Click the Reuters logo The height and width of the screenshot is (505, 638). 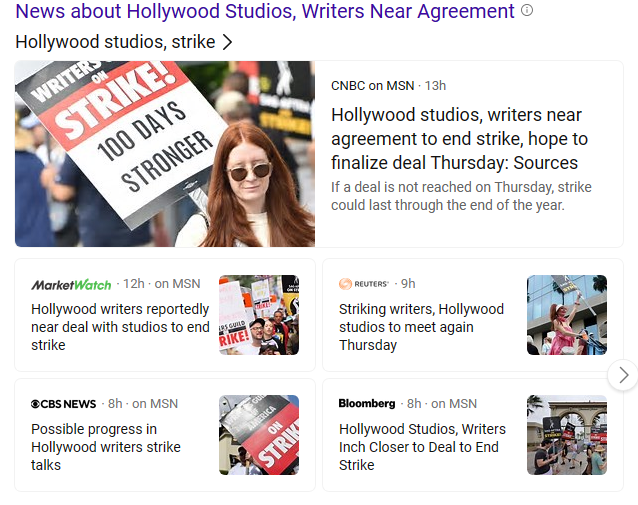364,284
